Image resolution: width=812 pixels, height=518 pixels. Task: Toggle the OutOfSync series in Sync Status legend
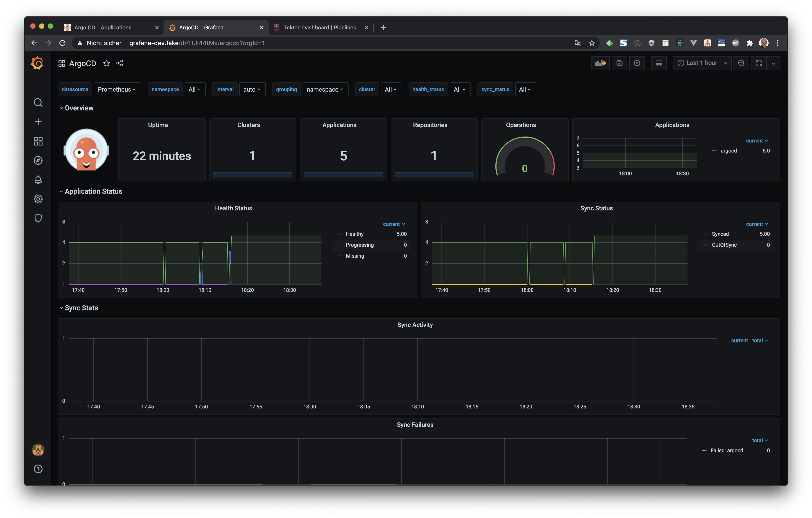tap(724, 245)
